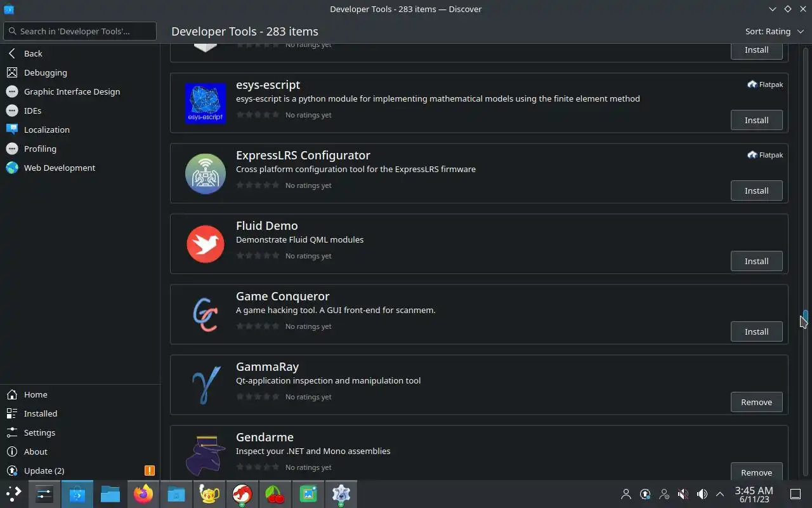Click the Developer Tools - 283 items heading
This screenshot has width=812, height=508.
(245, 31)
